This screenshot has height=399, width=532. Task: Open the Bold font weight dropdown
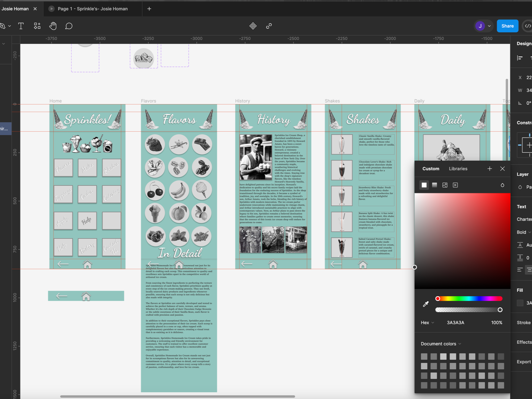[524, 232]
